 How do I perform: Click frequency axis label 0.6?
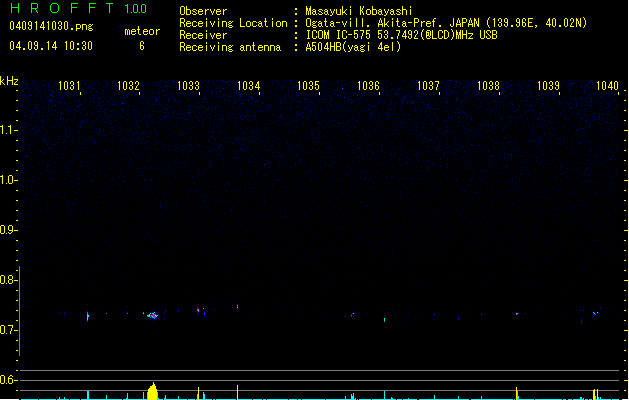(8, 380)
